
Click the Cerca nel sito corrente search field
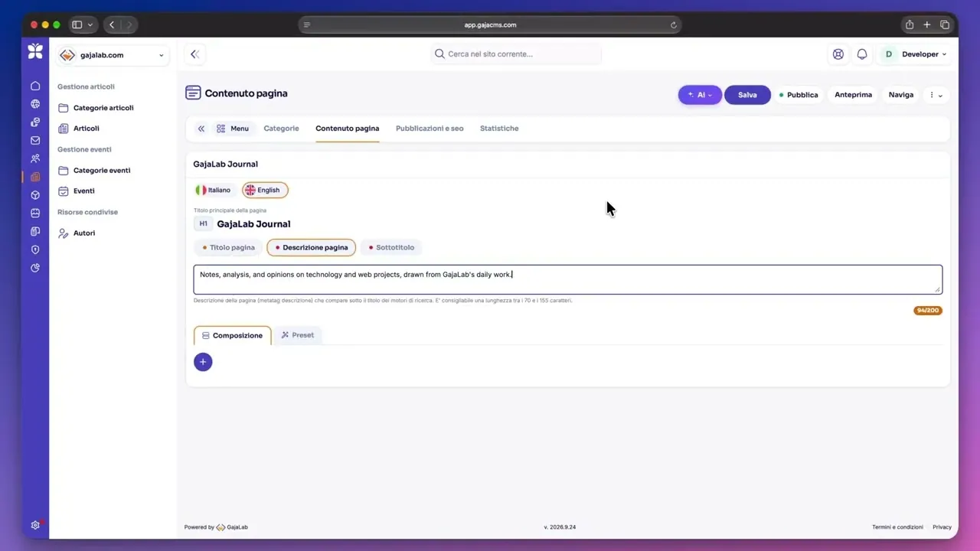pyautogui.click(x=516, y=54)
